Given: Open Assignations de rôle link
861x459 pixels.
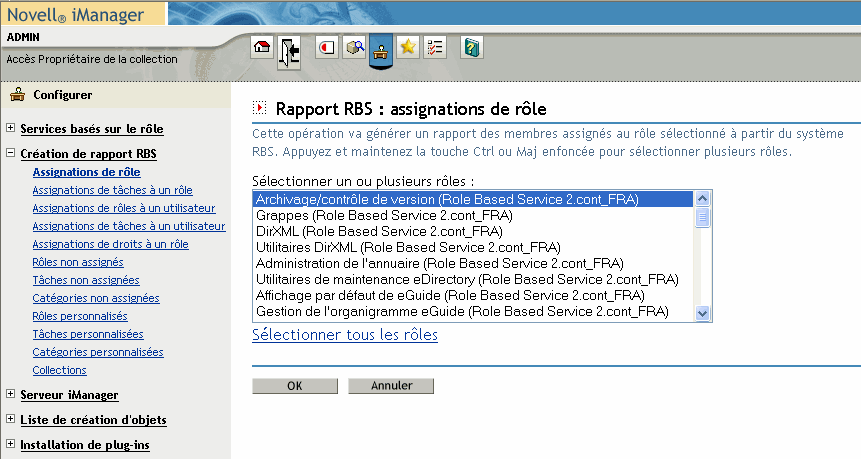Looking at the screenshot, I should (86, 172).
